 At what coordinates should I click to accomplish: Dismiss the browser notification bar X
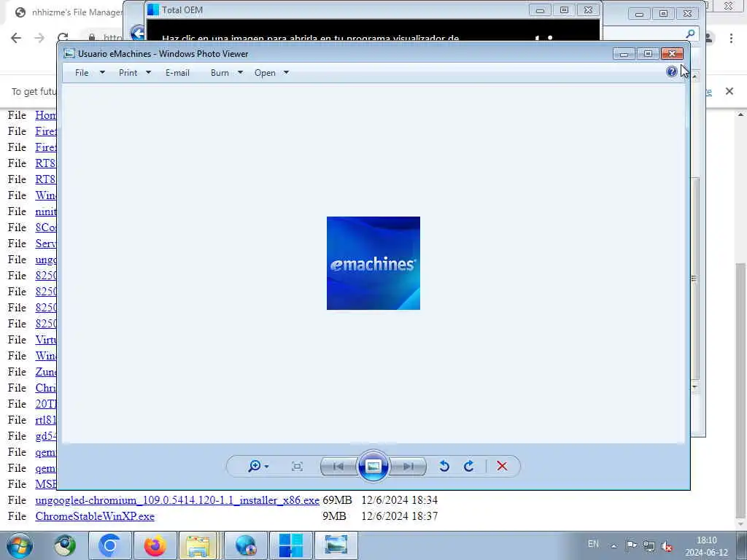pyautogui.click(x=729, y=91)
